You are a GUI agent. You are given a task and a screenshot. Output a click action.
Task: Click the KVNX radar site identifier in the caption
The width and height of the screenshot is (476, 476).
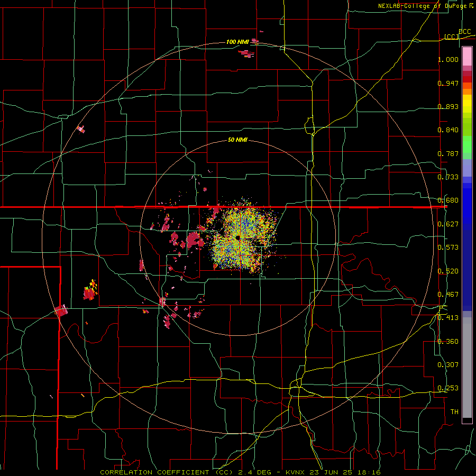pyautogui.click(x=296, y=472)
